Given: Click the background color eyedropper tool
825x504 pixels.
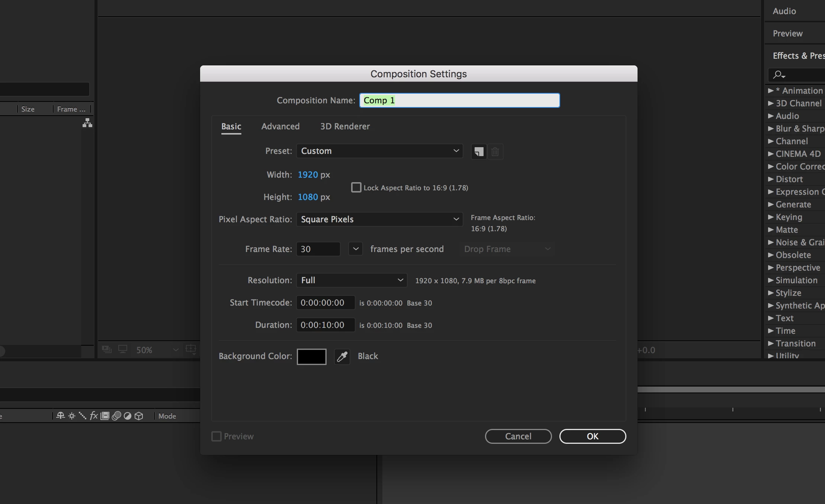Looking at the screenshot, I should click(x=342, y=356).
